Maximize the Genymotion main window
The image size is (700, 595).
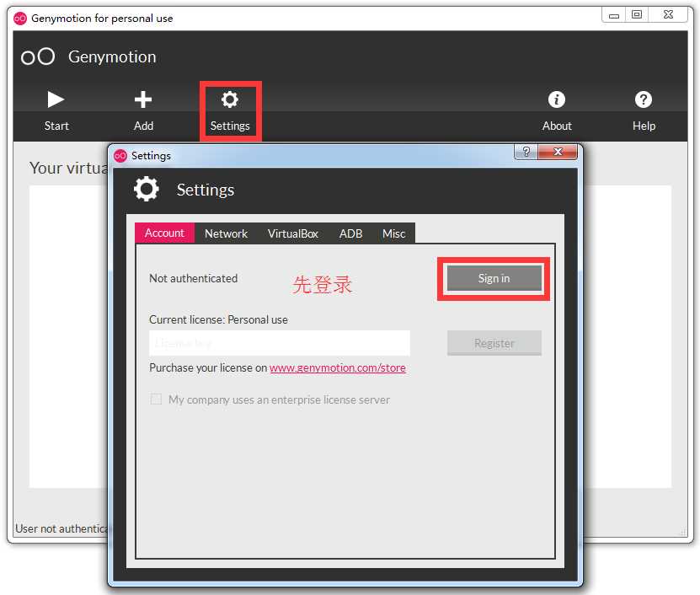click(637, 14)
